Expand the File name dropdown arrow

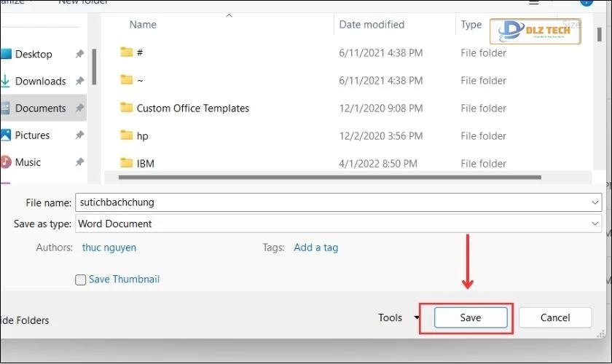pyautogui.click(x=596, y=202)
